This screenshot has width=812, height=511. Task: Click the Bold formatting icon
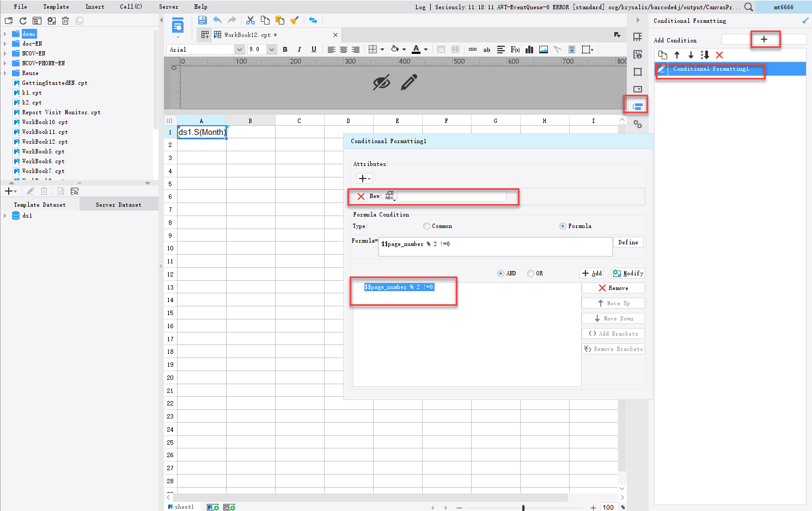pos(285,50)
